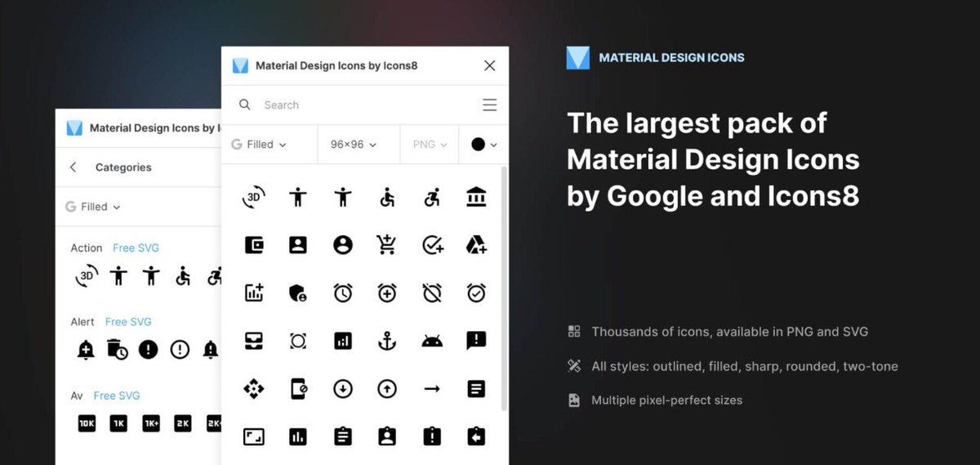Screen dimensions: 980x465
Task: Open Free SVG link next to Av
Action: point(117,395)
